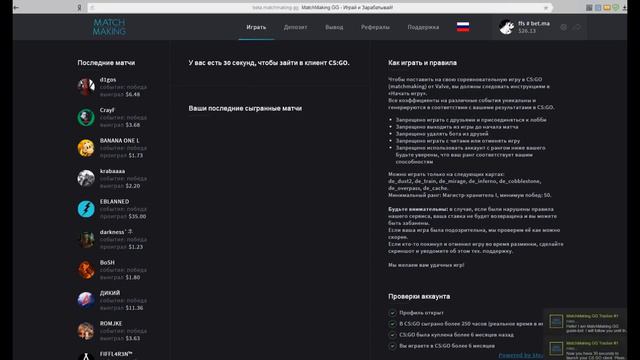Click the map list line starting with de_dust2
This screenshot has width=640, height=360.
tap(464, 181)
